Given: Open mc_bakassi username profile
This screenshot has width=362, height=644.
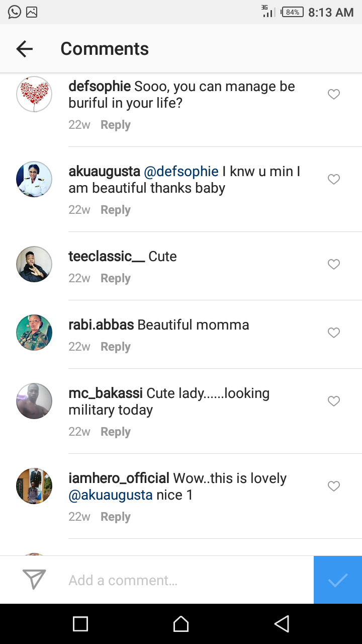Looking at the screenshot, I should [x=105, y=393].
